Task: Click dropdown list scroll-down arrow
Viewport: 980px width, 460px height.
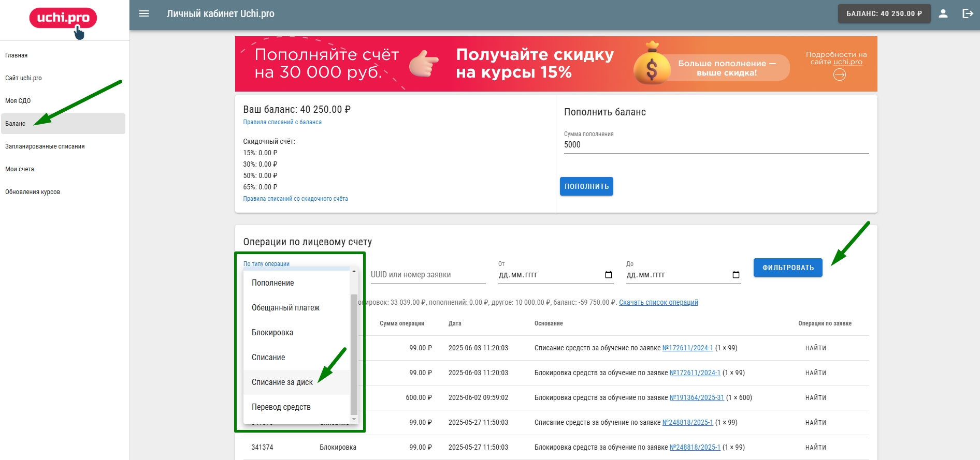Action: [354, 419]
